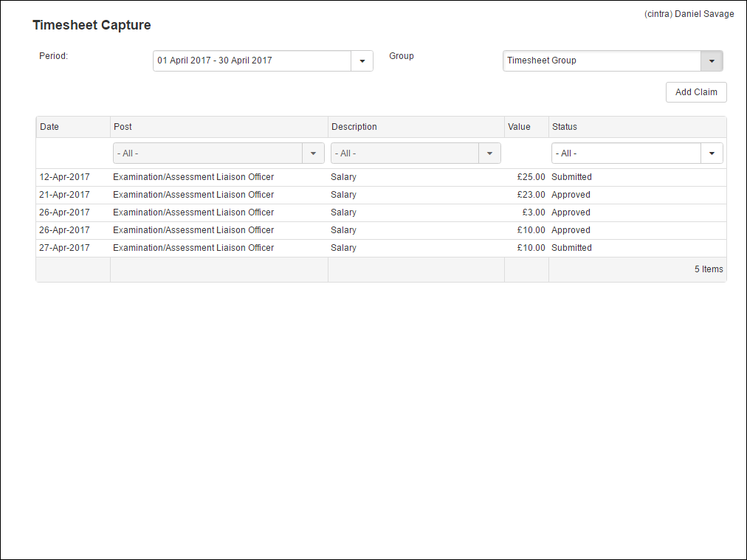The image size is (747, 560).
Task: Click the Timesheet Capture heading
Action: (92, 25)
